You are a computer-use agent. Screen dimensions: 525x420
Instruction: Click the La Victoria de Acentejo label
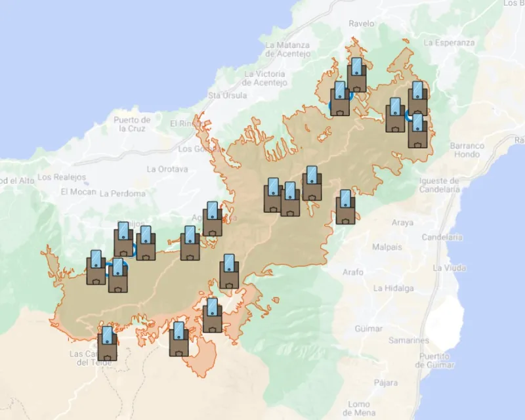tap(265, 78)
